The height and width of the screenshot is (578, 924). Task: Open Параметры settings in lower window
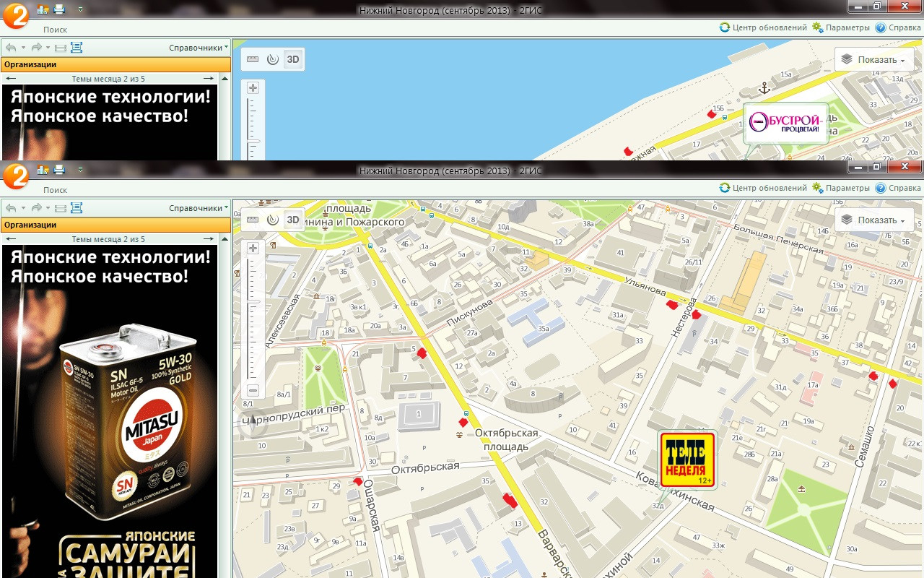pyautogui.click(x=841, y=188)
